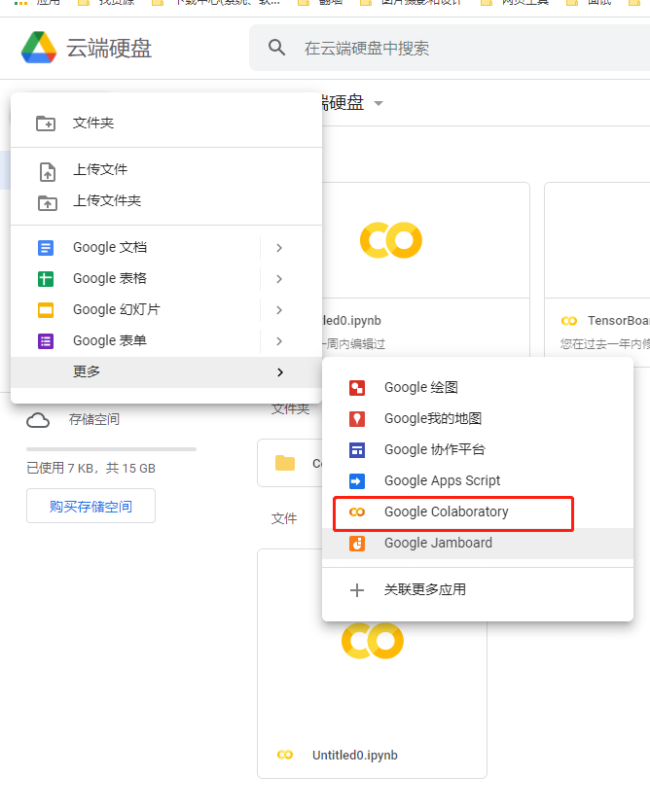Open 存储空间 in sidebar

pyautogui.click(x=93, y=419)
